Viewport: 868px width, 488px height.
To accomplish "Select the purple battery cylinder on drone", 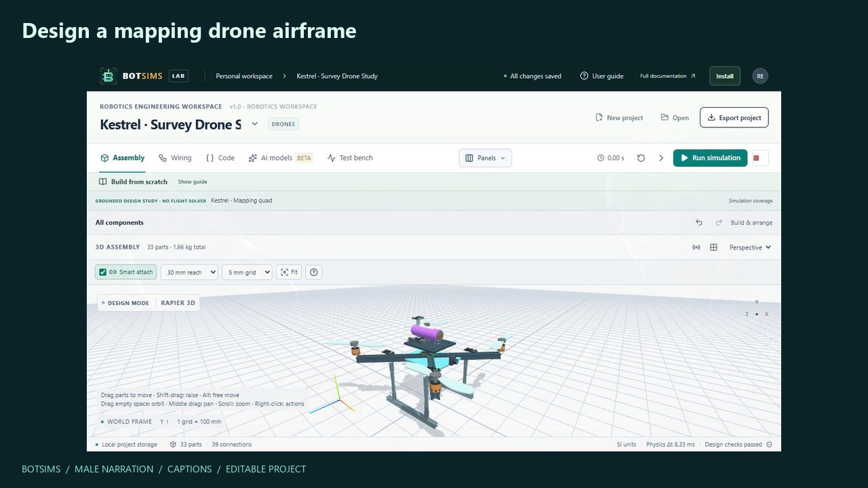I will (427, 333).
